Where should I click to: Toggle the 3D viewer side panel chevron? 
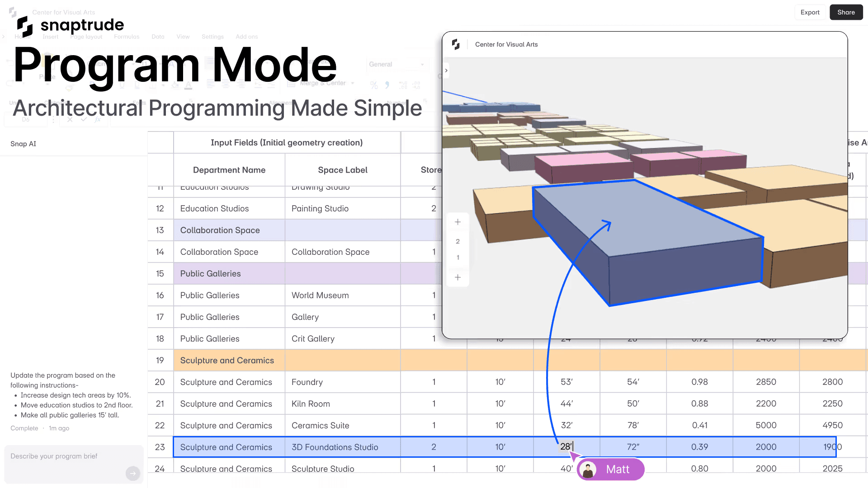point(446,70)
